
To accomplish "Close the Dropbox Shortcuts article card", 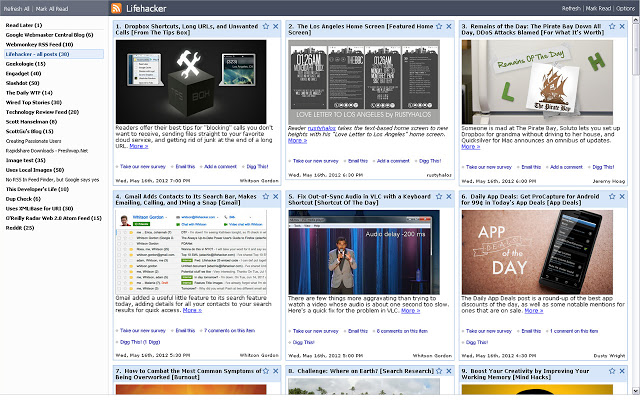I will (x=276, y=26).
